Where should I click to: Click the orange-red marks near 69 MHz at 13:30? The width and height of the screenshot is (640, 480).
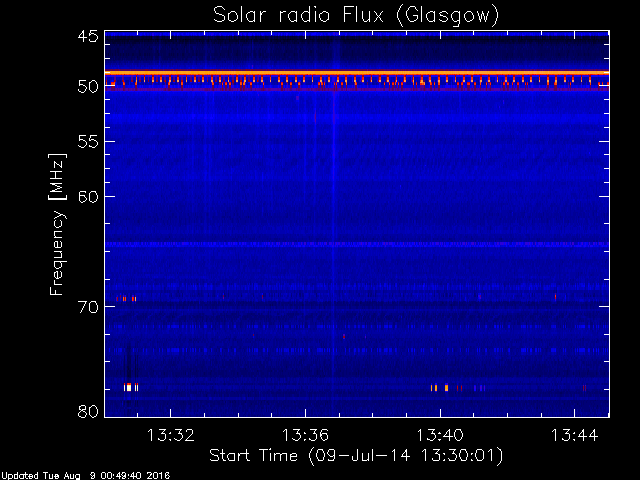(127, 299)
